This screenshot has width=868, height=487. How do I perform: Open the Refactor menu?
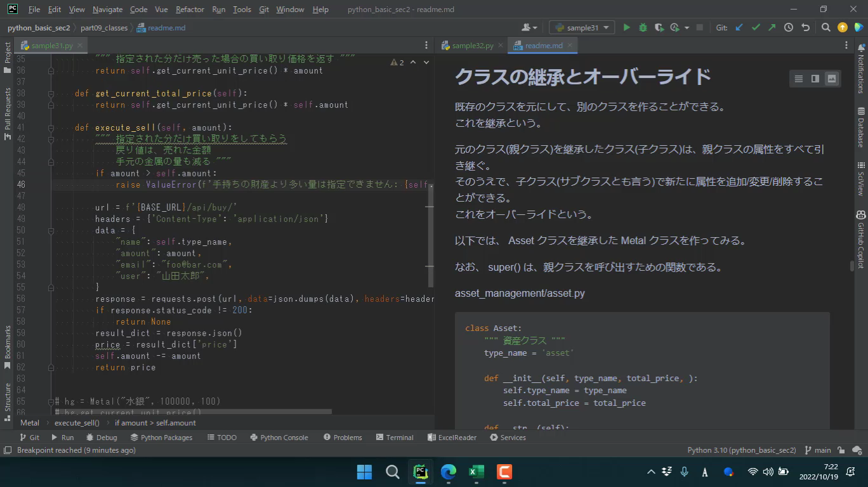(x=190, y=10)
